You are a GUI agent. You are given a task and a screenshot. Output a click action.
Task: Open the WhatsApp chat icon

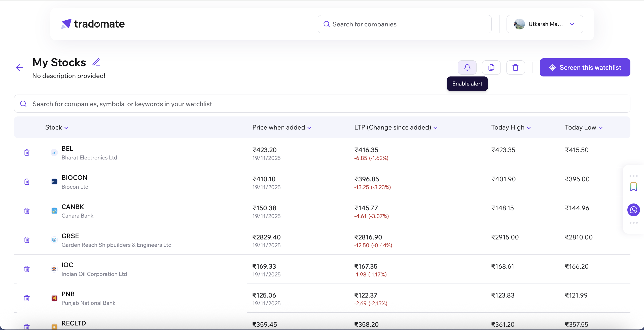pos(633,210)
